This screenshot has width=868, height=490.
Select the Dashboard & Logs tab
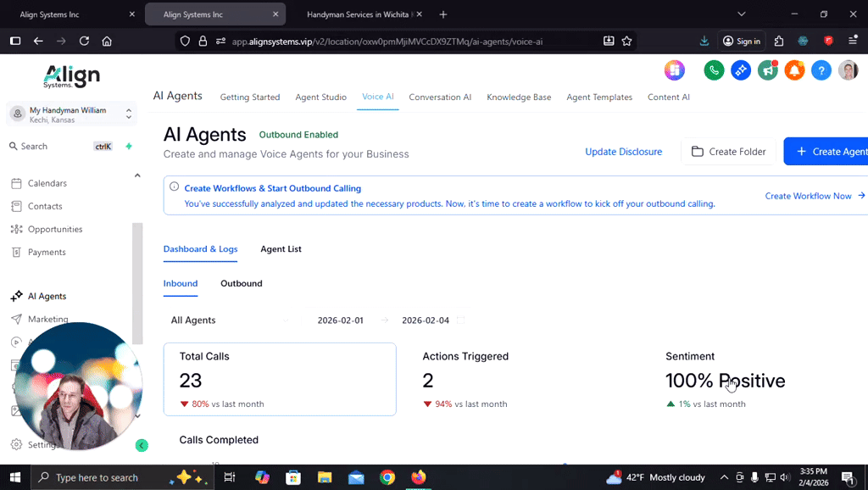200,249
